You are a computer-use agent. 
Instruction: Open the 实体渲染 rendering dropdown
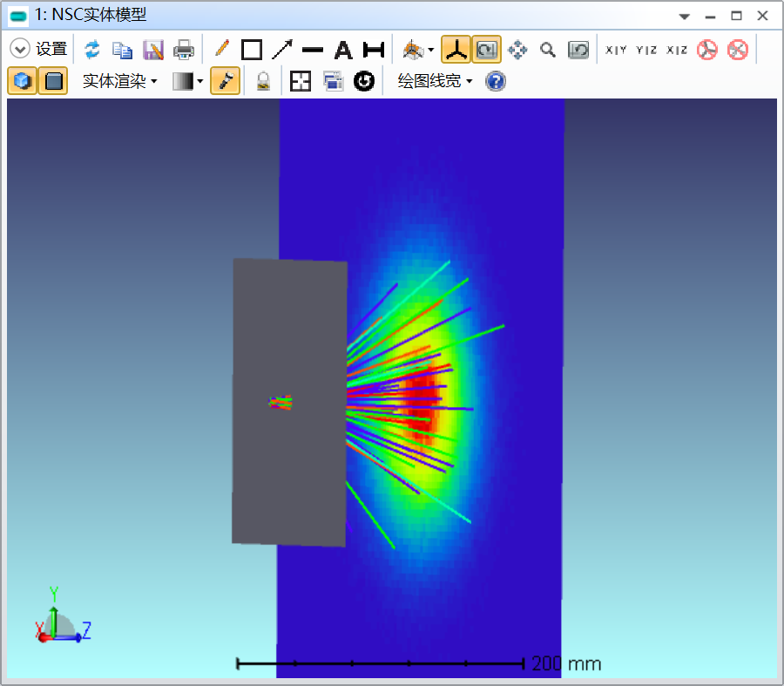[x=119, y=82]
